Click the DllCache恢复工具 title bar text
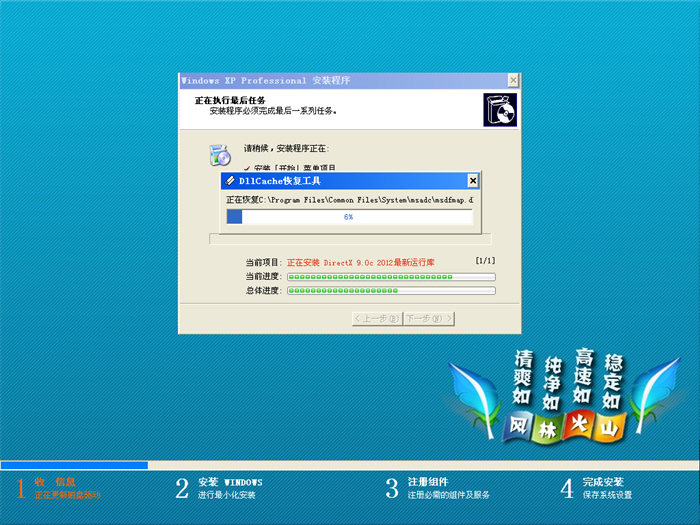Screen dimensions: 700x525 pos(279,181)
